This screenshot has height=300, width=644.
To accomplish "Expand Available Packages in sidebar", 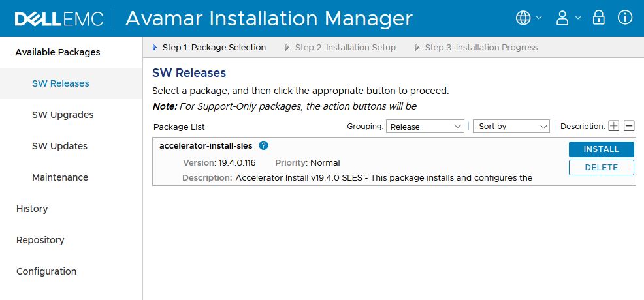I will click(x=57, y=52).
